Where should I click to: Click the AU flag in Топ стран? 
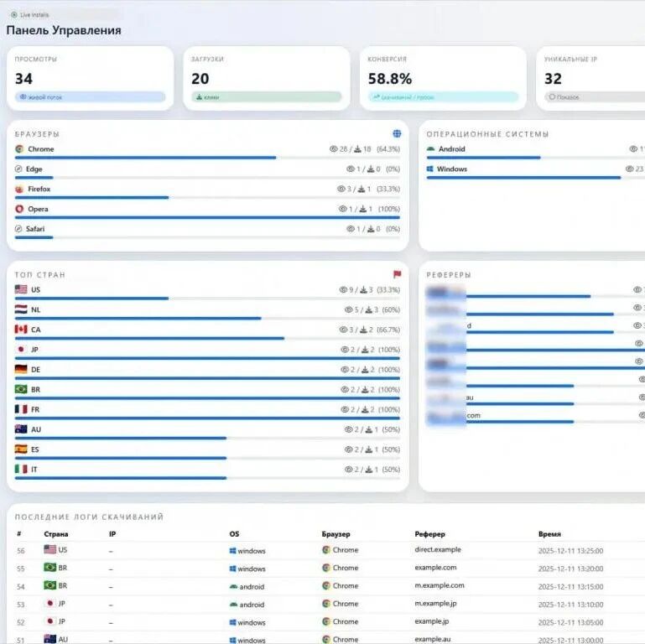pyautogui.click(x=21, y=429)
